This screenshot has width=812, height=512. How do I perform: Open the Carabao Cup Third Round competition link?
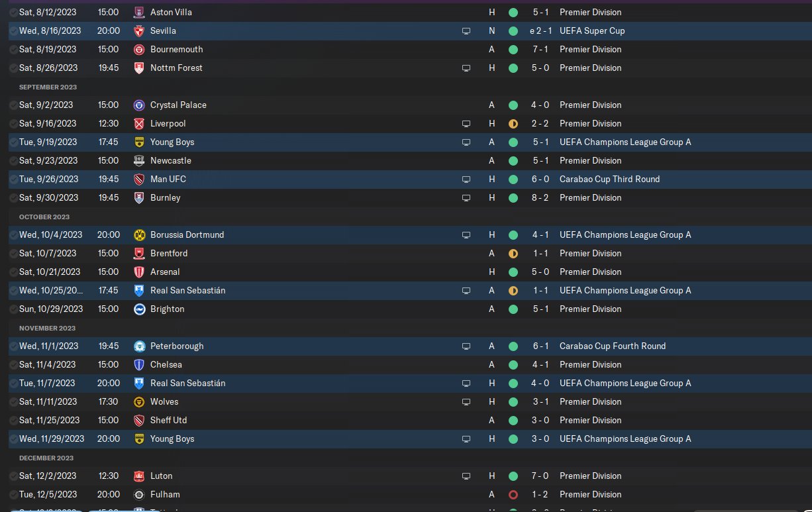610,179
